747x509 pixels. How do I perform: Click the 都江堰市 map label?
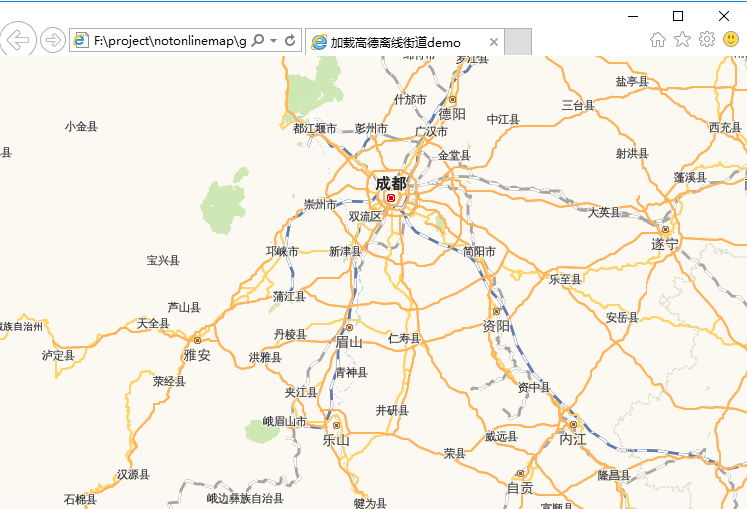point(315,129)
